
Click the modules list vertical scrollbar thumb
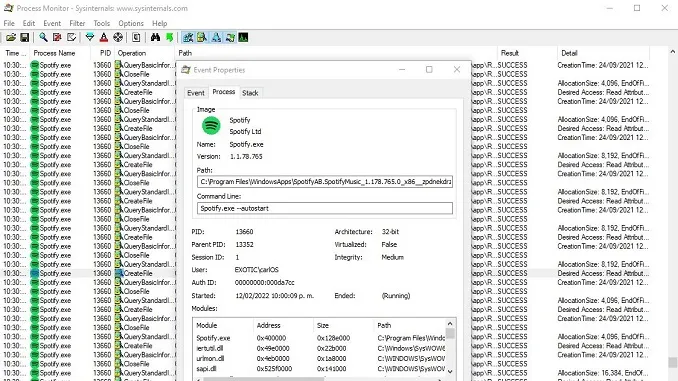(x=450, y=333)
